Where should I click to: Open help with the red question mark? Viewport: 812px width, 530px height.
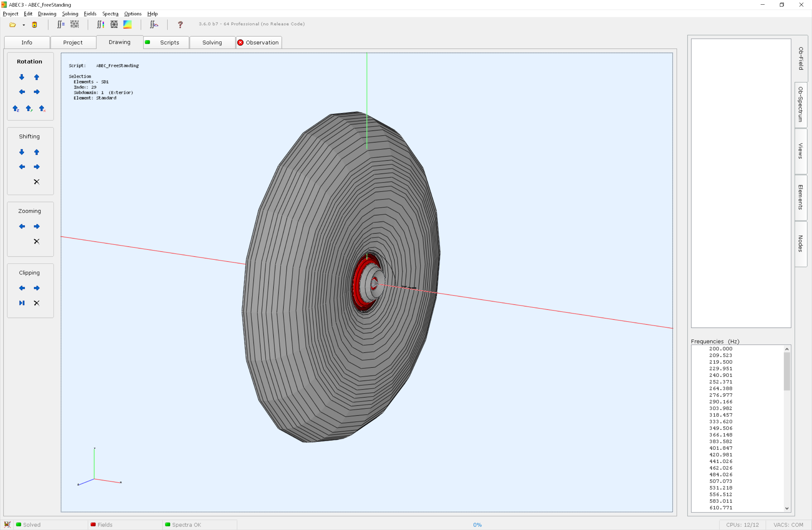[x=180, y=24]
